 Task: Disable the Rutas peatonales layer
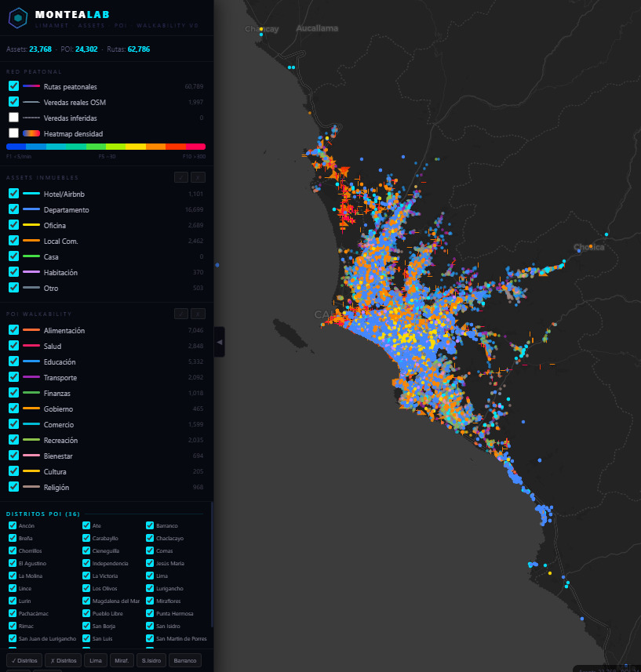pyautogui.click(x=13, y=86)
